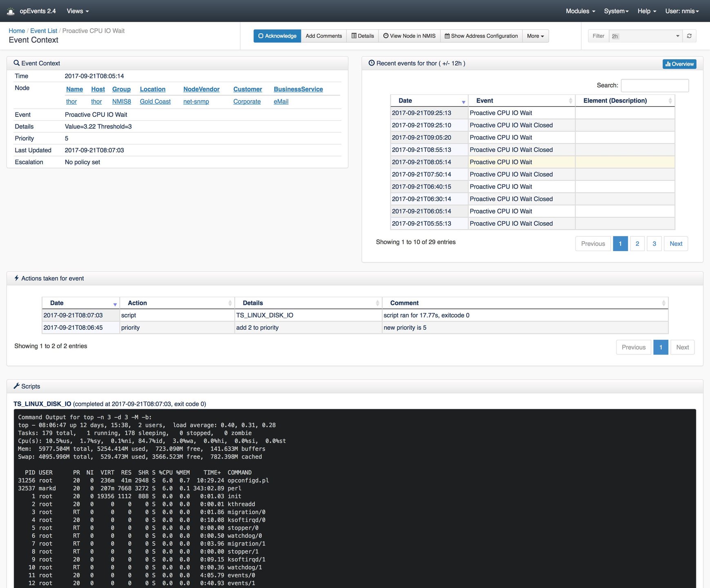Click the Add Comments button

324,36
